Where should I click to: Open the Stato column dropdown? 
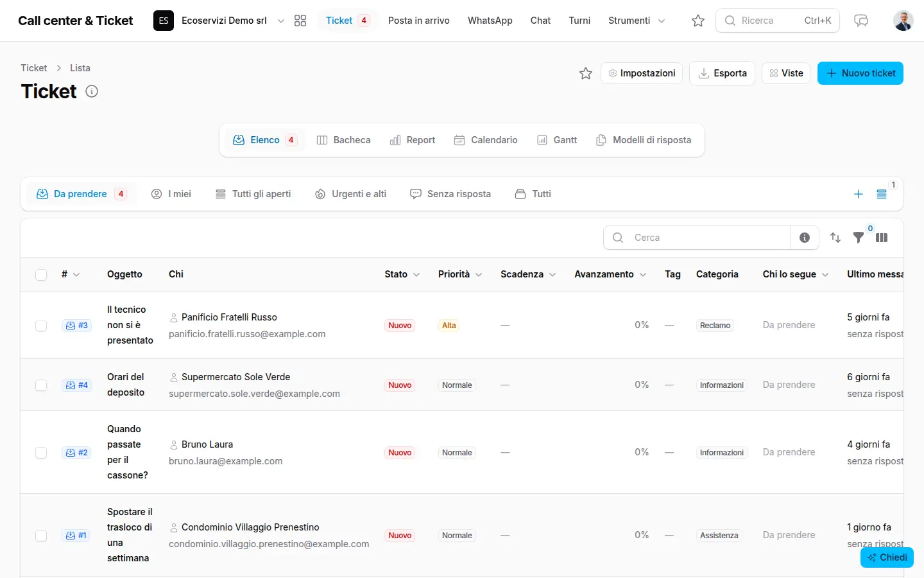click(x=416, y=275)
